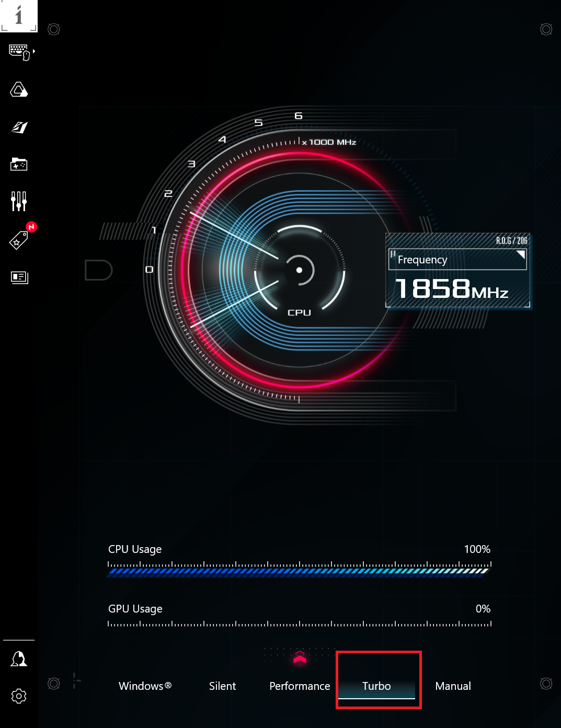Viewport: 561px width, 728px height.
Task: Click the CPU Usage progress bar
Action: pyautogui.click(x=299, y=571)
